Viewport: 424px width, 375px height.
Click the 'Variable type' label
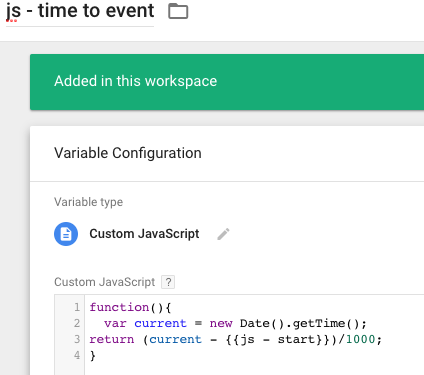pyautogui.click(x=88, y=202)
